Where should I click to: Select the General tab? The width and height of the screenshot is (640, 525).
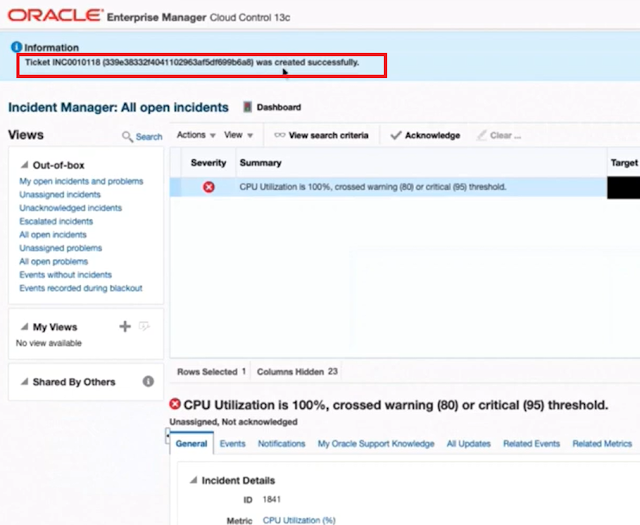click(x=191, y=443)
